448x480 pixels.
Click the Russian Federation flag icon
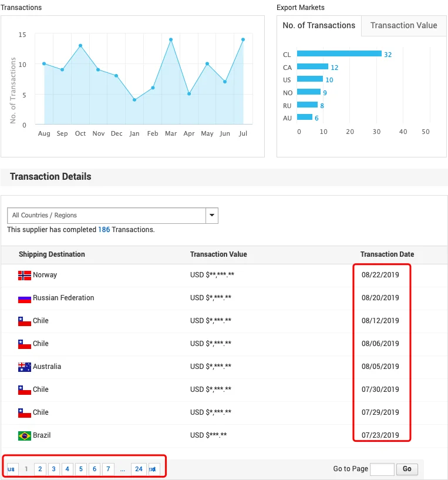click(24, 298)
